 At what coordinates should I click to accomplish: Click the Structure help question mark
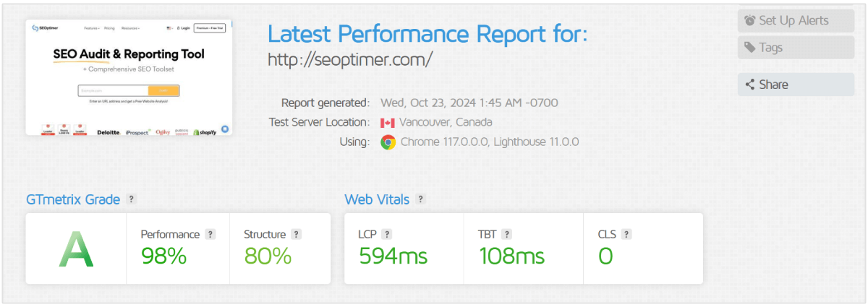(x=297, y=234)
